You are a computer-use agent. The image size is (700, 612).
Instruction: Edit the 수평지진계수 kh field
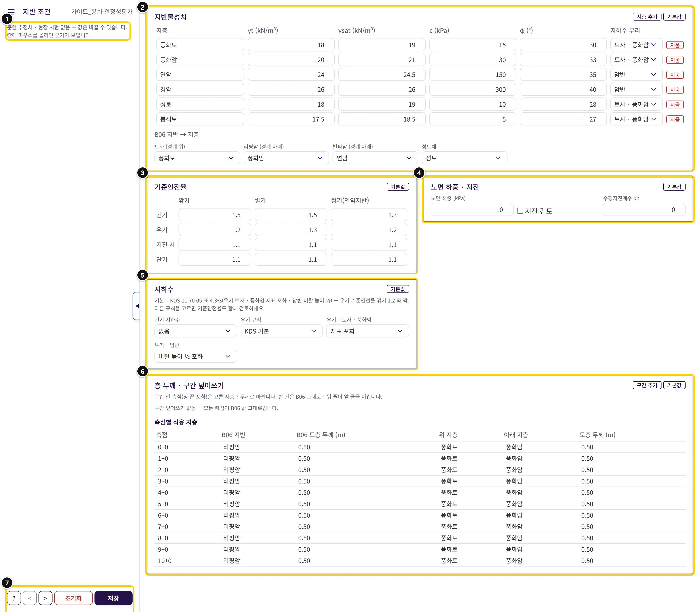[644, 210]
